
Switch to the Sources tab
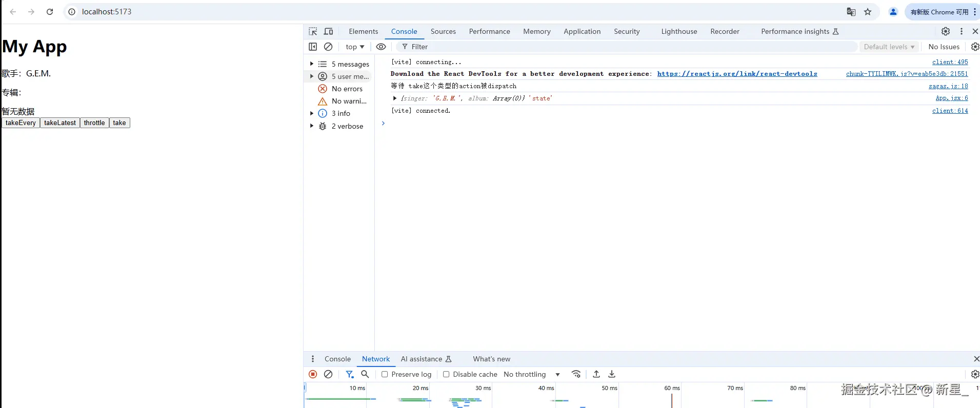click(x=443, y=31)
